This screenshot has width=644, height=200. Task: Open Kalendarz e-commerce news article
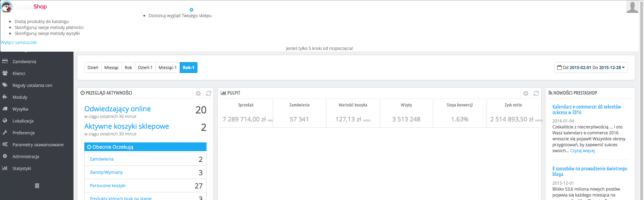(587, 110)
